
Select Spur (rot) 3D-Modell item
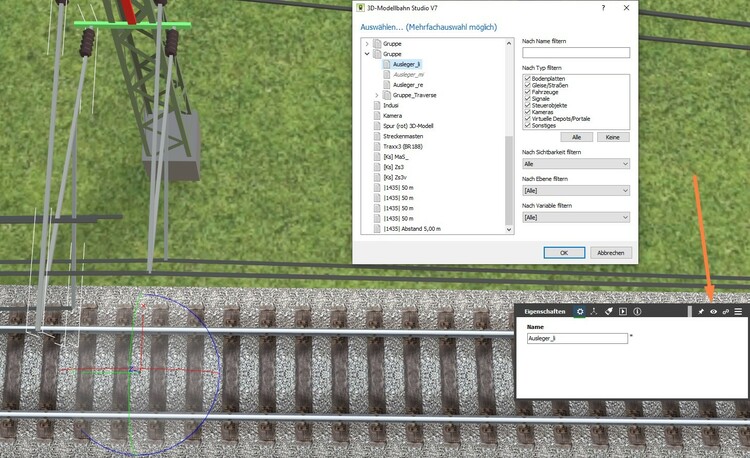pyautogui.click(x=408, y=126)
